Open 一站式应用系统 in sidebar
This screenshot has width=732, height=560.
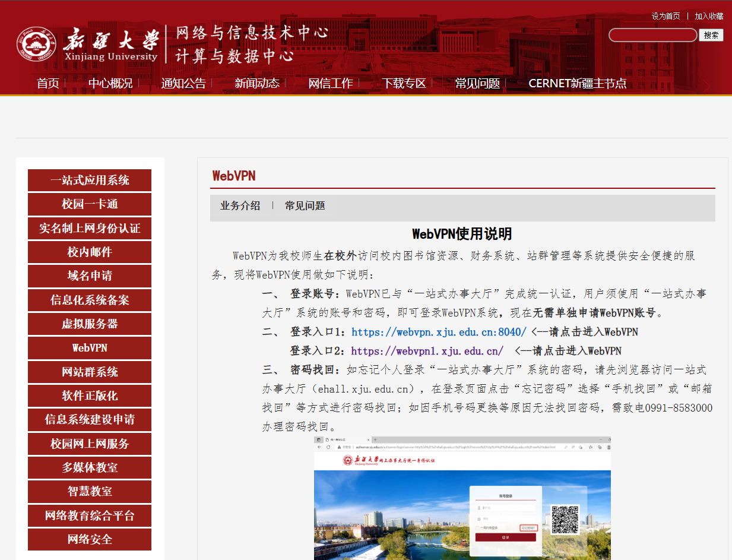pyautogui.click(x=90, y=181)
